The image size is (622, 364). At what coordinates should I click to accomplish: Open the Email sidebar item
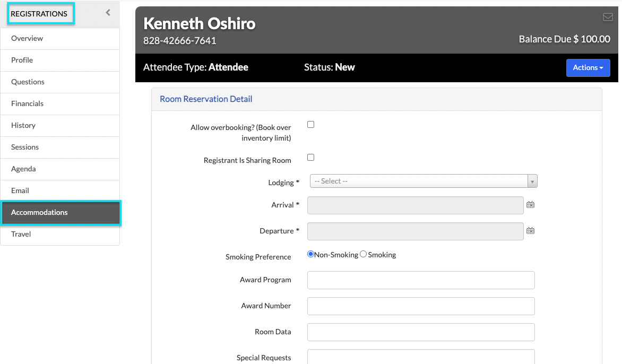[60, 190]
